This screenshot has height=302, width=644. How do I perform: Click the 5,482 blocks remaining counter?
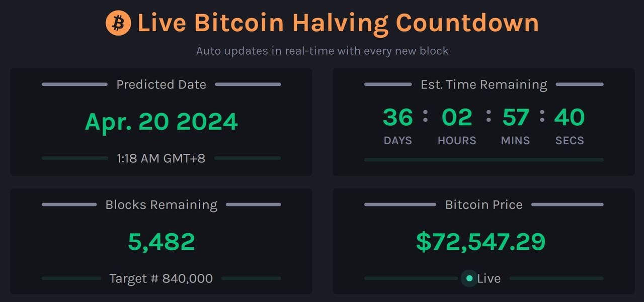click(161, 241)
